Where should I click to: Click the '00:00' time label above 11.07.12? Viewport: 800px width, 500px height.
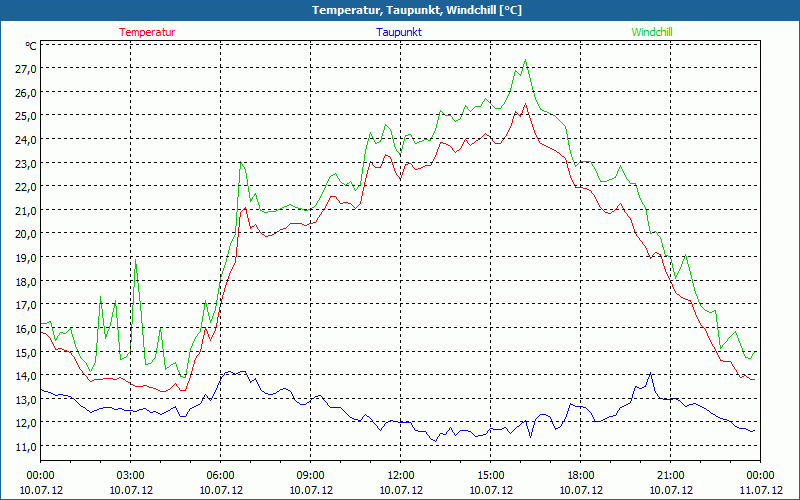tap(760, 476)
